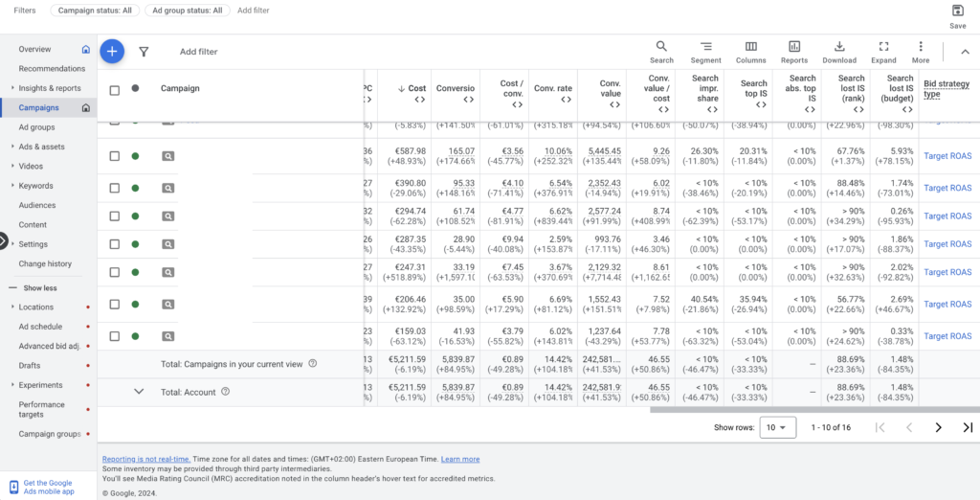Expand table to full screen
Viewport: 980px width, 500px height.
[883, 52]
